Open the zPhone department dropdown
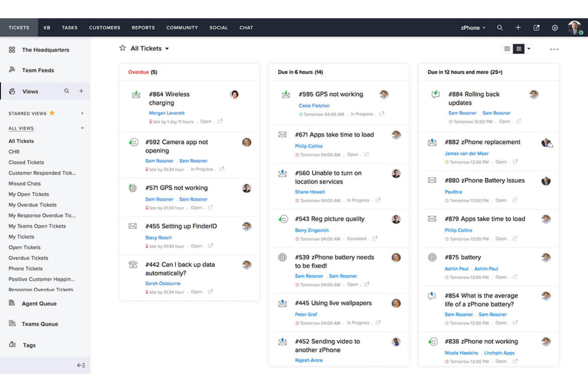Image resolution: width=588 pixels, height=392 pixels. coord(472,27)
